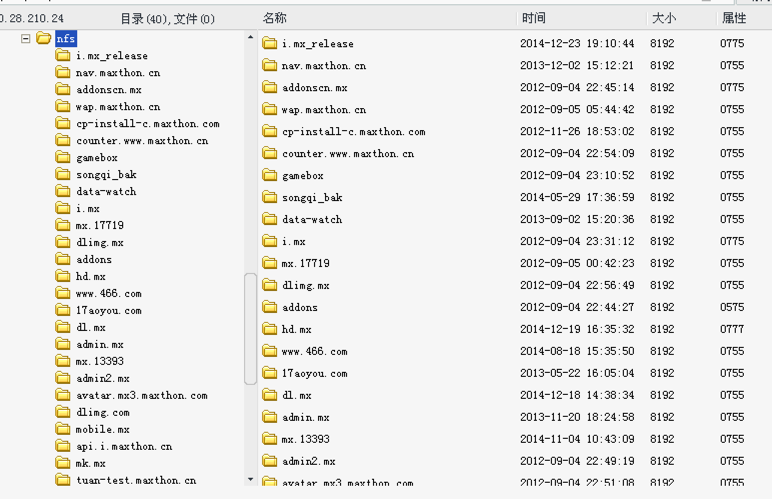Screen dimensions: 772x499
Task: Click the tree scrollbar down arrow
Action: [x=251, y=479]
